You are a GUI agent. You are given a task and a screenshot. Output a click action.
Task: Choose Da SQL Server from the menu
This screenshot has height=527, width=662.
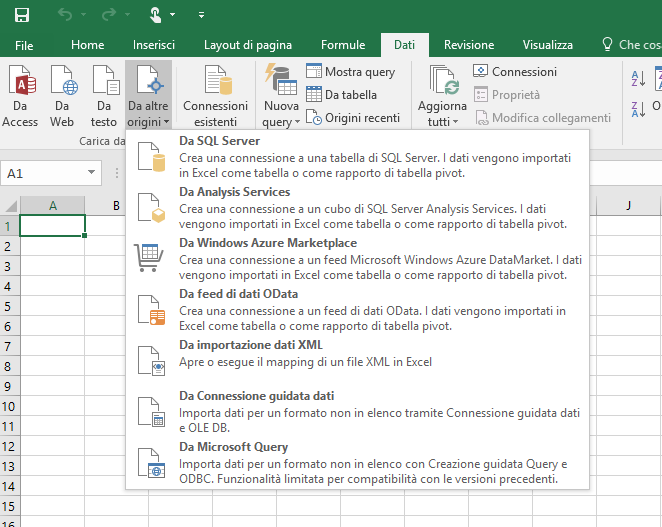357,156
